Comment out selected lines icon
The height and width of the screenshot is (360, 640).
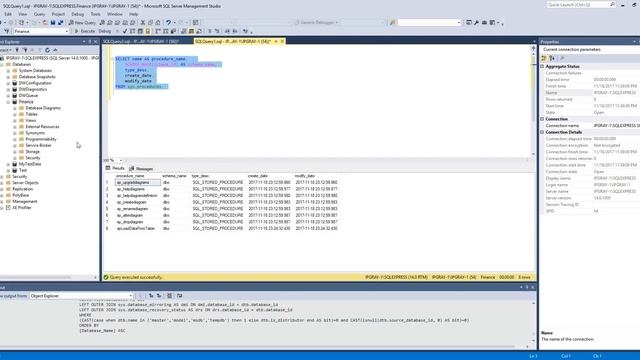[210, 31]
